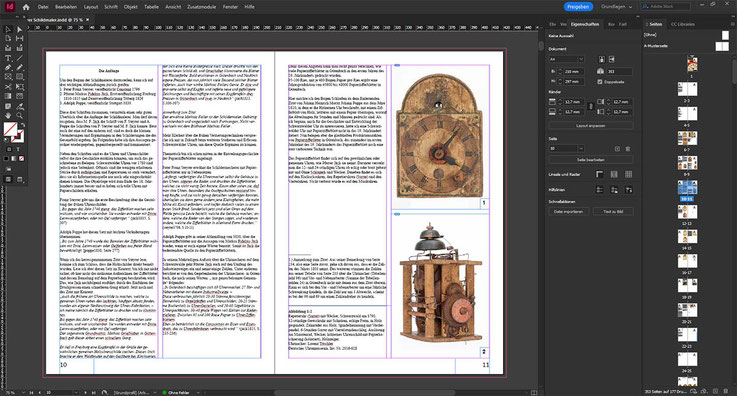Swap fill and stroke arrow
Screen dimensions: 737x396
click(x=22, y=125)
